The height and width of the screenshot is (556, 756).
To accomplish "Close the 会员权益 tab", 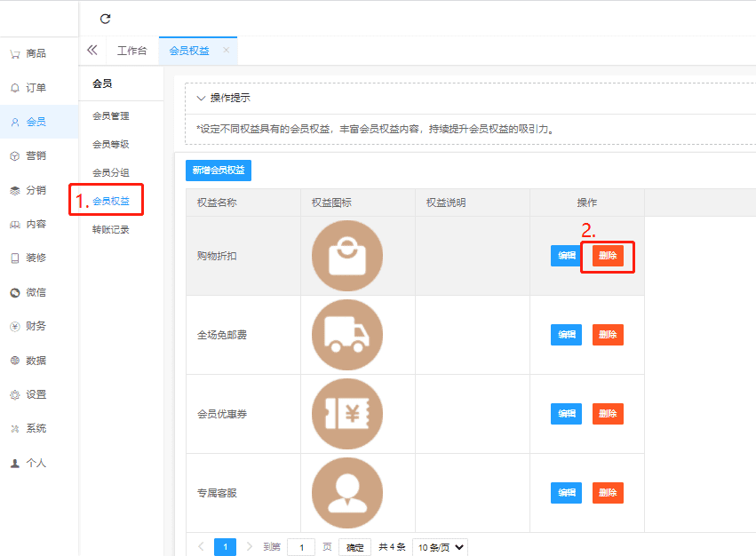I will pyautogui.click(x=226, y=51).
